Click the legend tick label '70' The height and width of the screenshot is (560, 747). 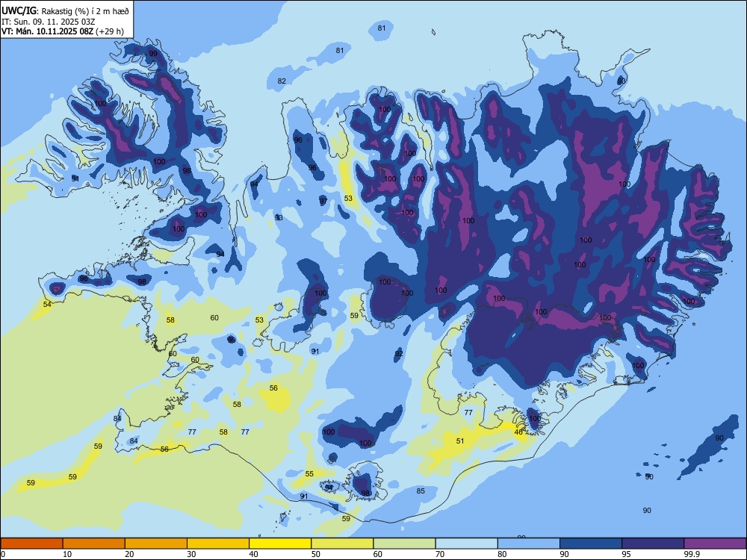[440, 554]
